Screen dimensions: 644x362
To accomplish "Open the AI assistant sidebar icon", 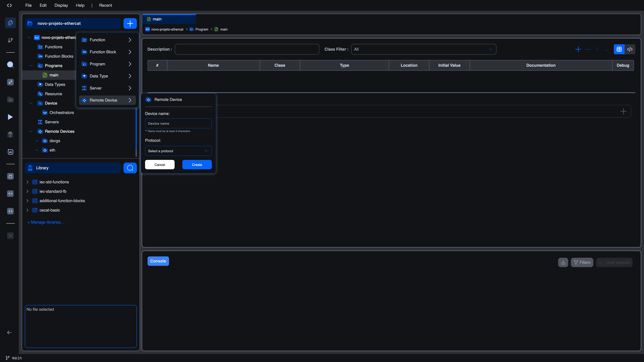I will pyautogui.click(x=10, y=152).
